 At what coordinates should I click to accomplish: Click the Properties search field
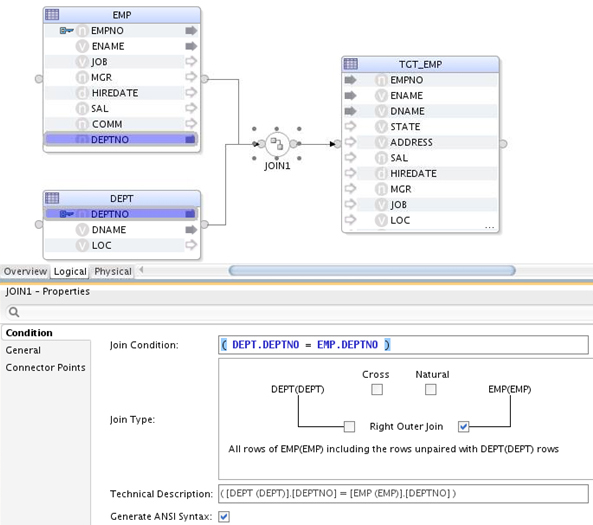(299, 312)
